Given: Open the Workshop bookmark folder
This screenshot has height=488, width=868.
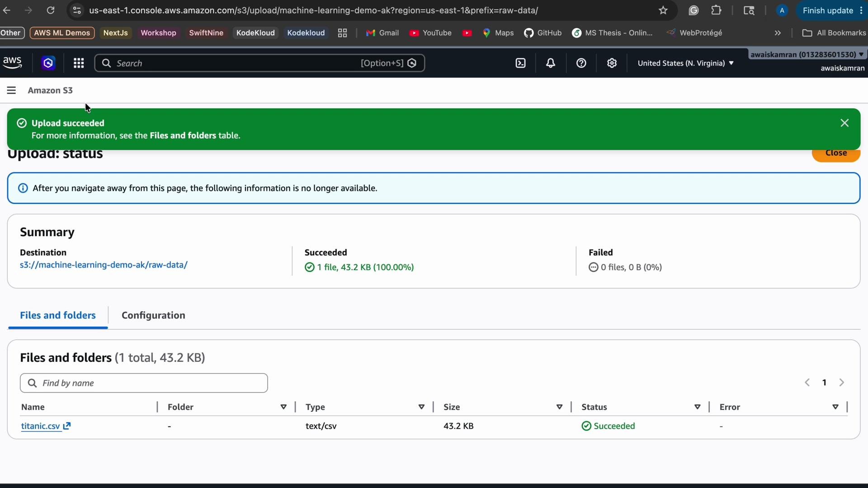Looking at the screenshot, I should pos(158,33).
